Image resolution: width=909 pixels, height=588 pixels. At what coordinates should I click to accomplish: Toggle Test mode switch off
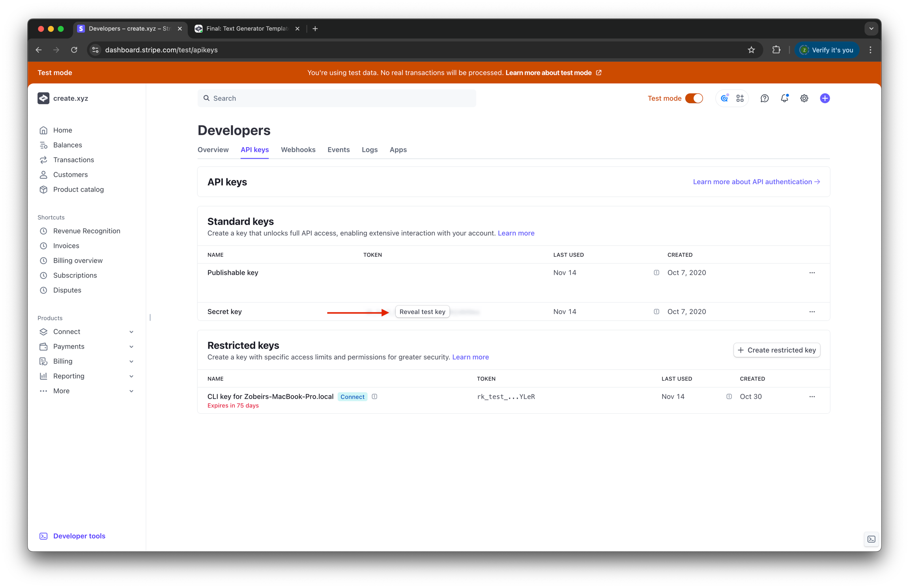coord(694,99)
